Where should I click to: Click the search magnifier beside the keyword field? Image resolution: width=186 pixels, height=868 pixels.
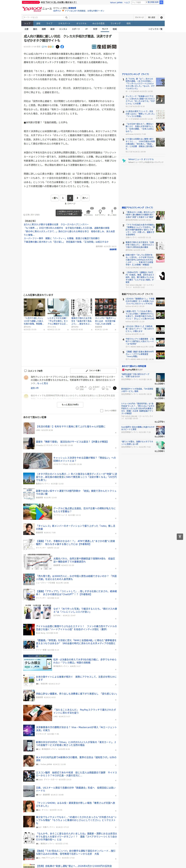point(66,18)
